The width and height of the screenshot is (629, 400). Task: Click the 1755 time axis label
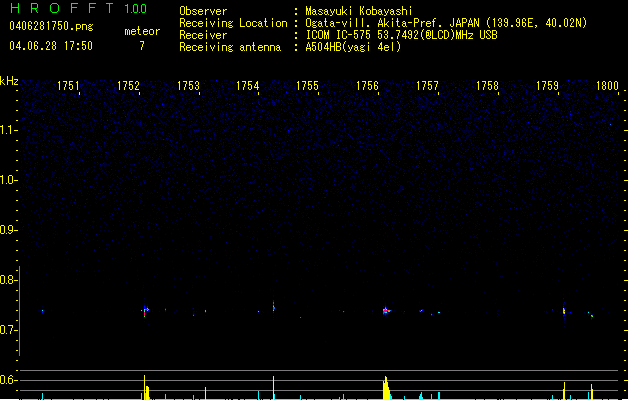(x=307, y=86)
